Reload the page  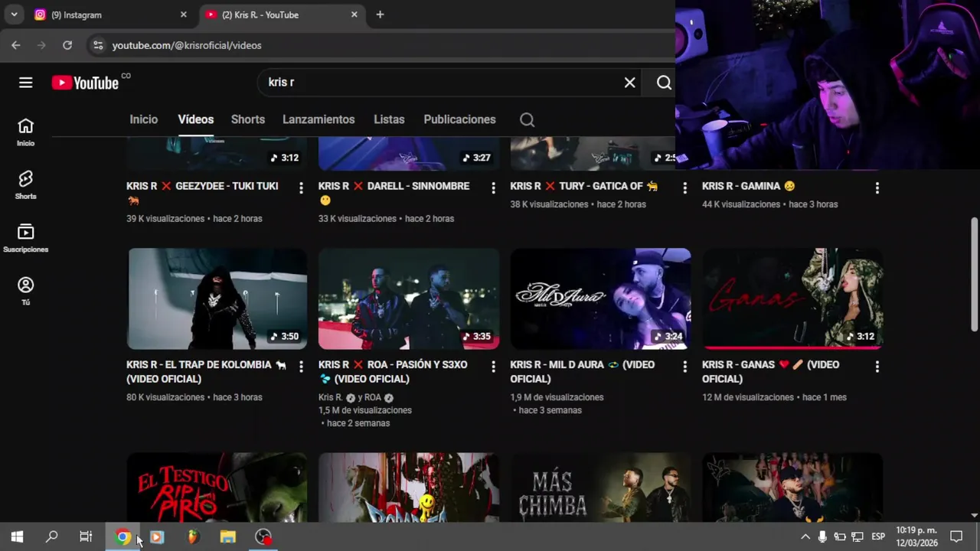67,45
